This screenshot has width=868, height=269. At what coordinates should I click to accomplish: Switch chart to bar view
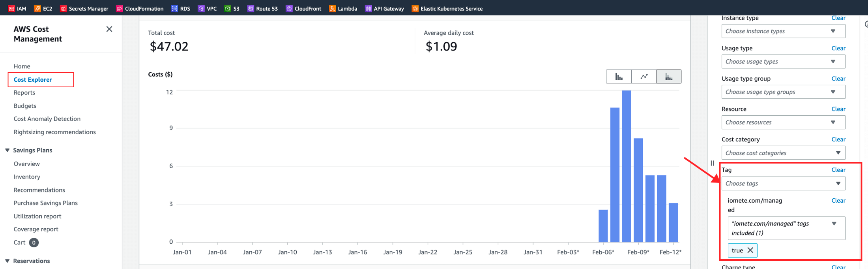click(x=619, y=77)
